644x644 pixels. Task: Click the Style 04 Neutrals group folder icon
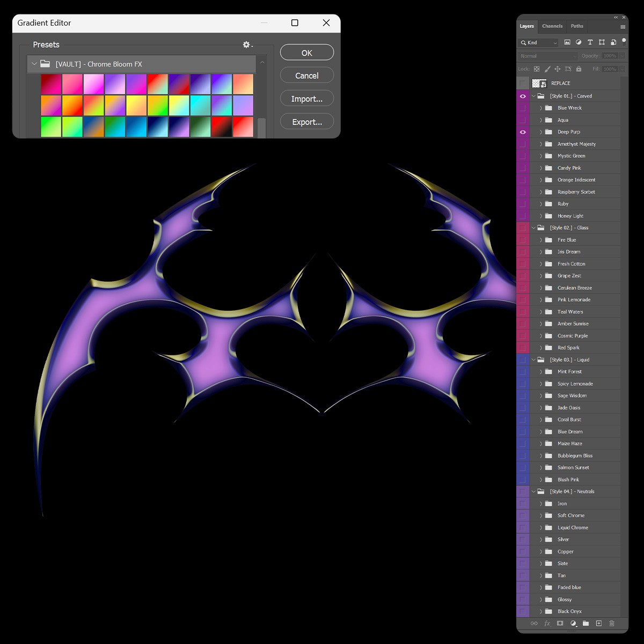click(541, 492)
